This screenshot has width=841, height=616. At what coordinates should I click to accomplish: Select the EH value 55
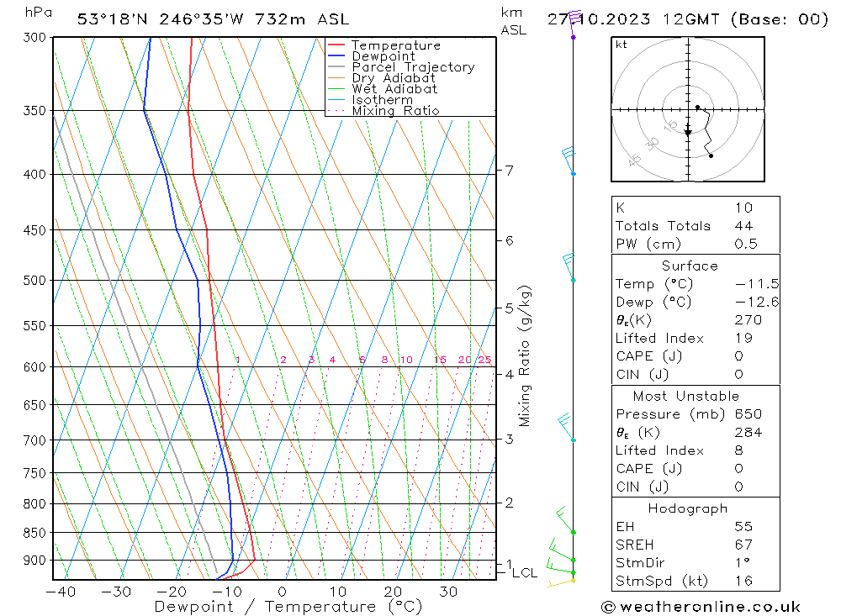(x=744, y=527)
